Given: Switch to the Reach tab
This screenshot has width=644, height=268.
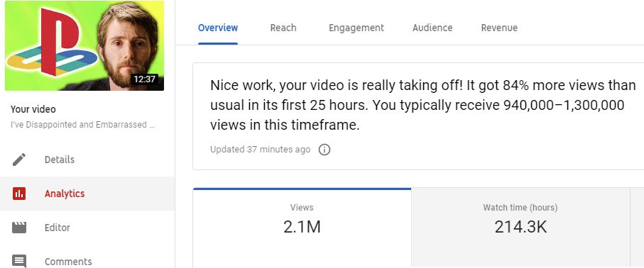Looking at the screenshot, I should [283, 28].
